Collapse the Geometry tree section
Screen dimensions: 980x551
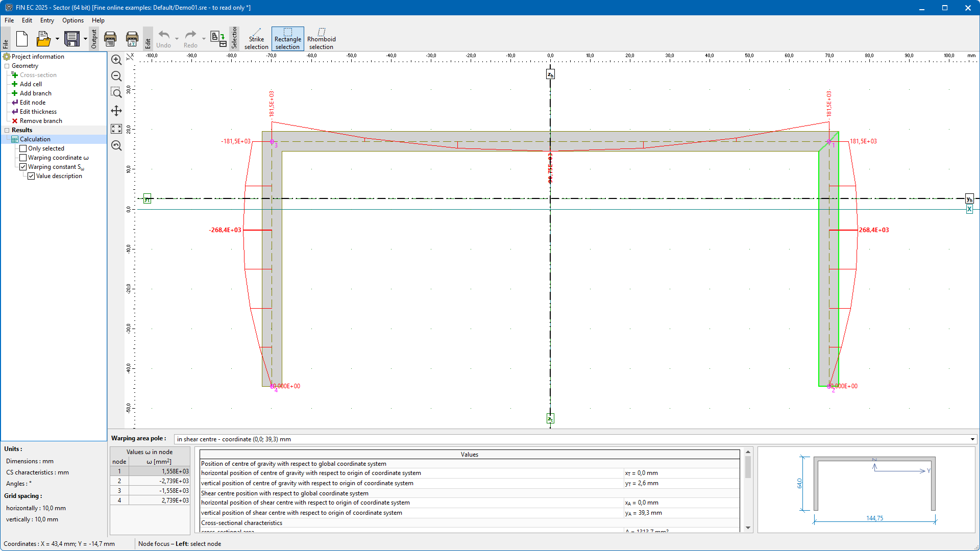tap(7, 66)
